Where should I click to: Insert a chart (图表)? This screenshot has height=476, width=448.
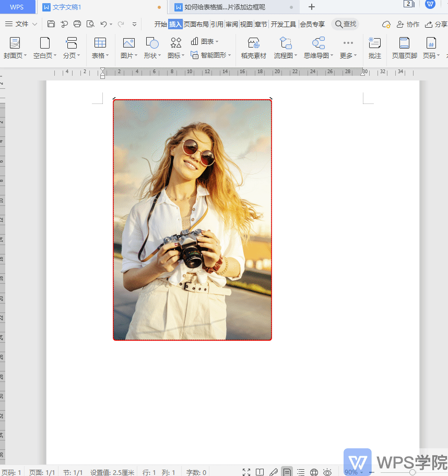pos(205,41)
